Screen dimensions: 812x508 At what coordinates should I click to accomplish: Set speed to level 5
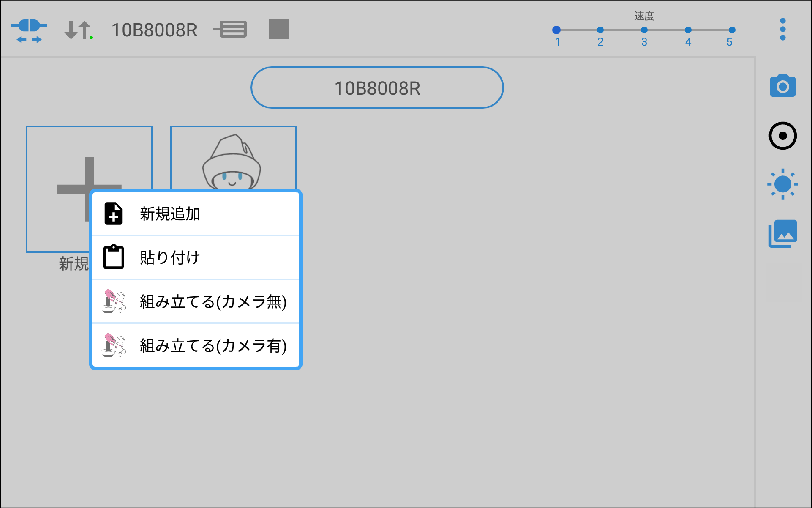click(x=732, y=30)
